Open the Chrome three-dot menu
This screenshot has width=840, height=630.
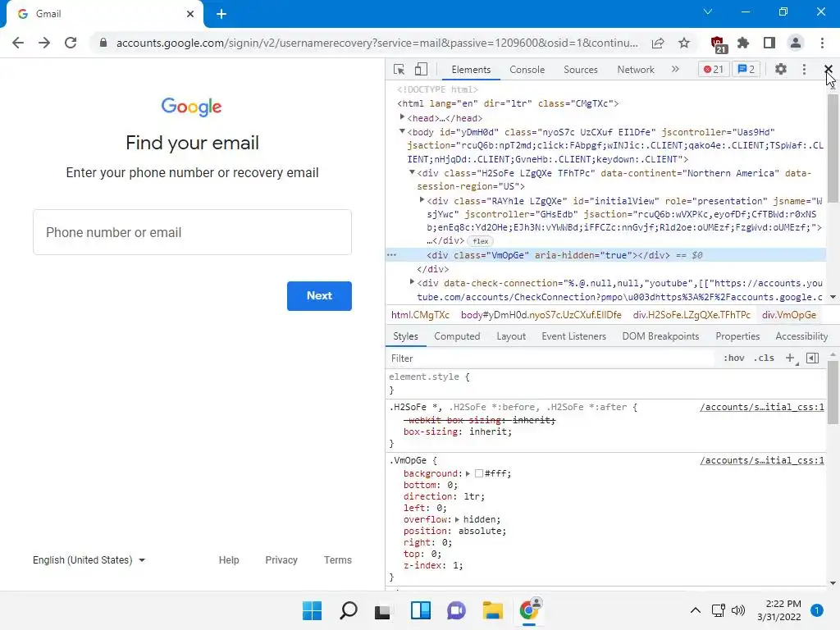pos(822,43)
